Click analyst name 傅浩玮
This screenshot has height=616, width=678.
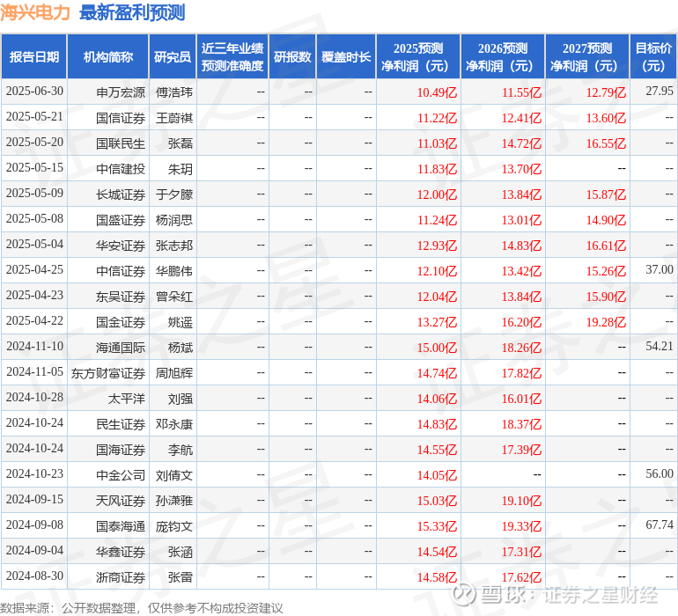(x=173, y=92)
